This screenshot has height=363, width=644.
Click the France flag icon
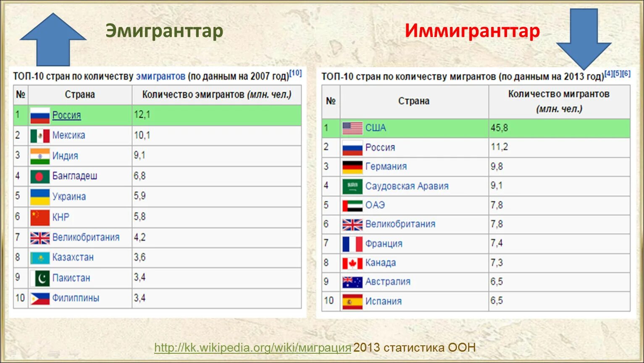(352, 244)
